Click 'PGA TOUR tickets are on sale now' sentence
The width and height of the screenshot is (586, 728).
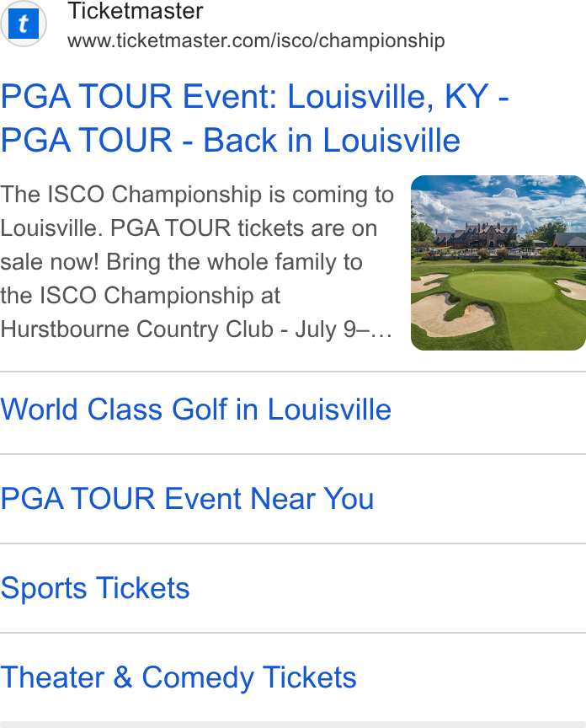pos(189,245)
